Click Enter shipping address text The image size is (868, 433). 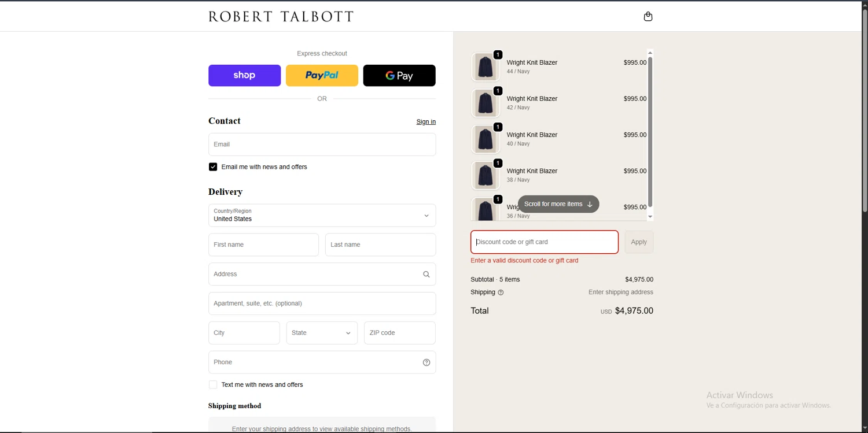click(x=621, y=293)
